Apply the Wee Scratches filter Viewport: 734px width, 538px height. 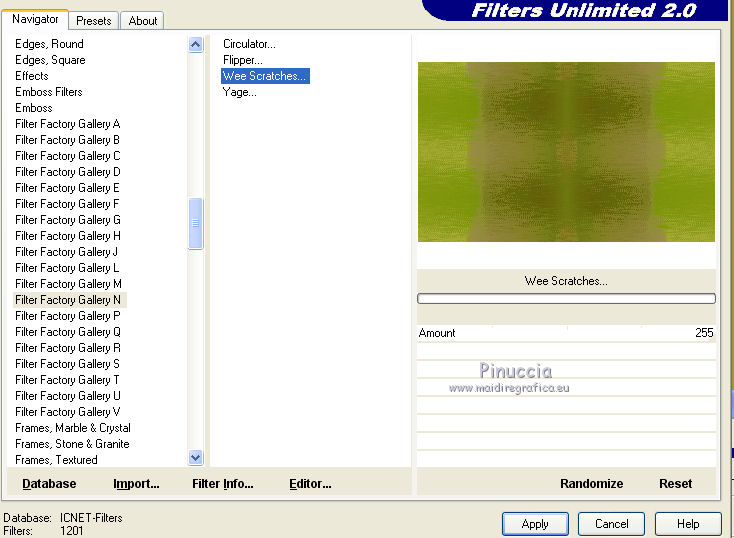(535, 524)
